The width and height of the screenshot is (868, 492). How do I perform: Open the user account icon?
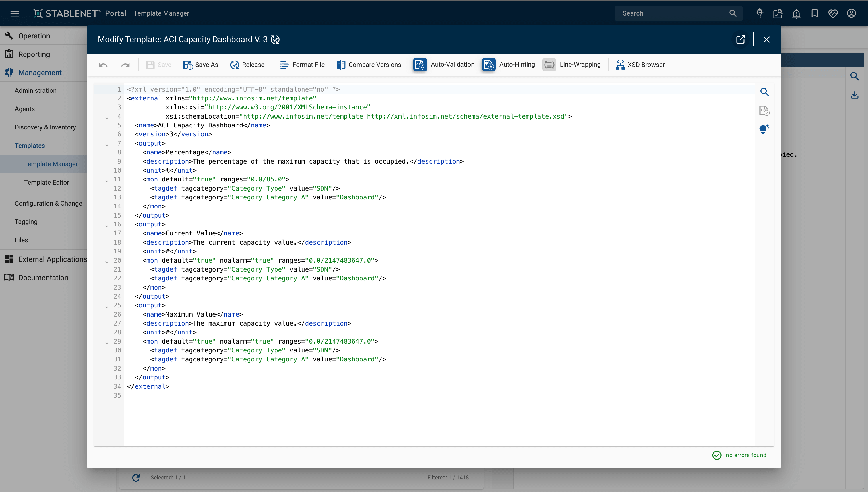pos(851,13)
